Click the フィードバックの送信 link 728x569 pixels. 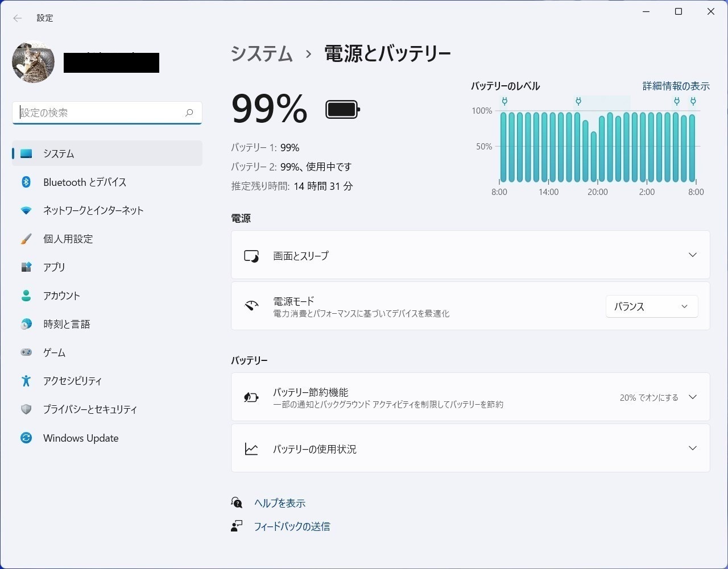coord(292,526)
